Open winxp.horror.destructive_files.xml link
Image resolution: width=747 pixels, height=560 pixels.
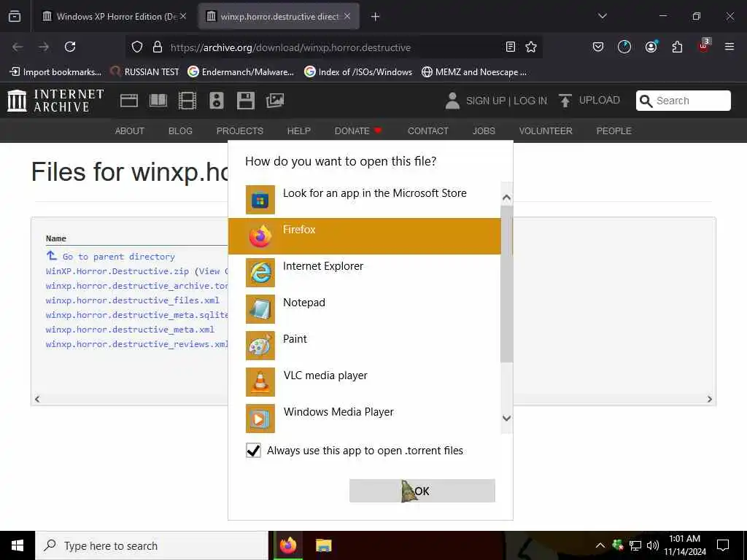pyautogui.click(x=133, y=300)
